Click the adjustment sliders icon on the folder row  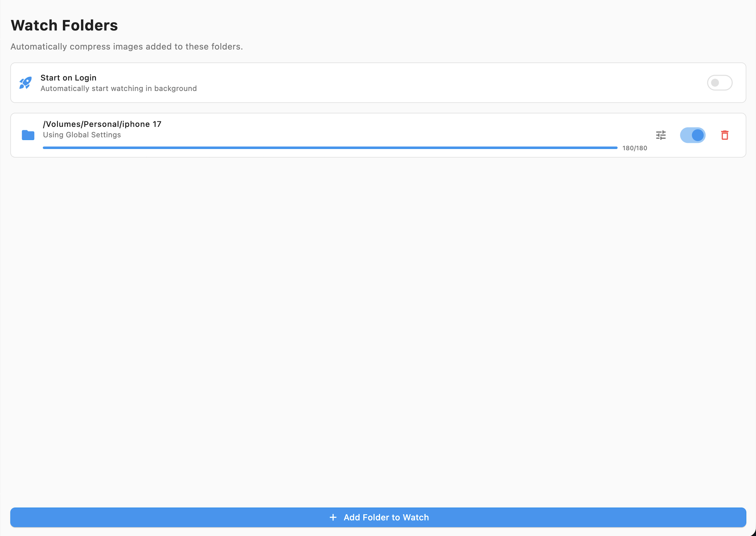661,135
